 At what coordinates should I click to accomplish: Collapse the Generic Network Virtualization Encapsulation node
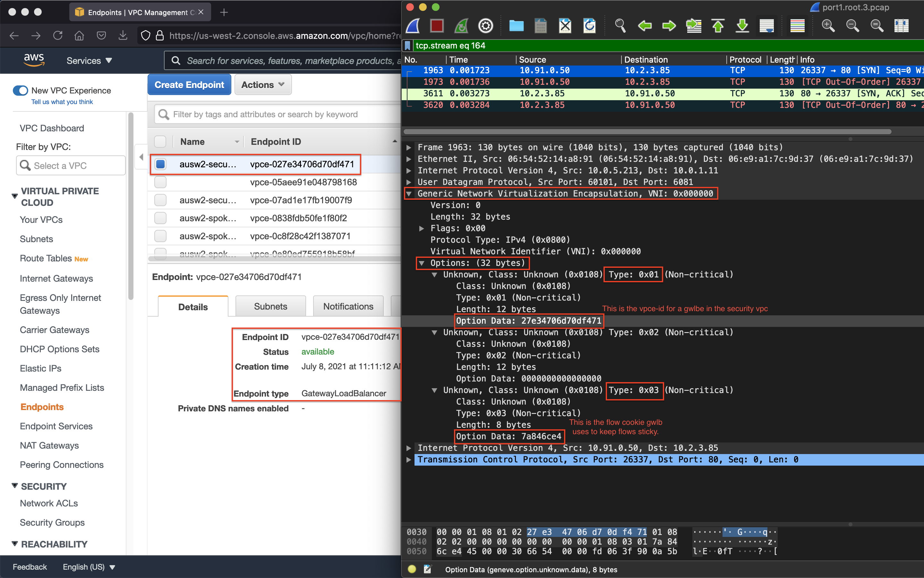pos(409,194)
